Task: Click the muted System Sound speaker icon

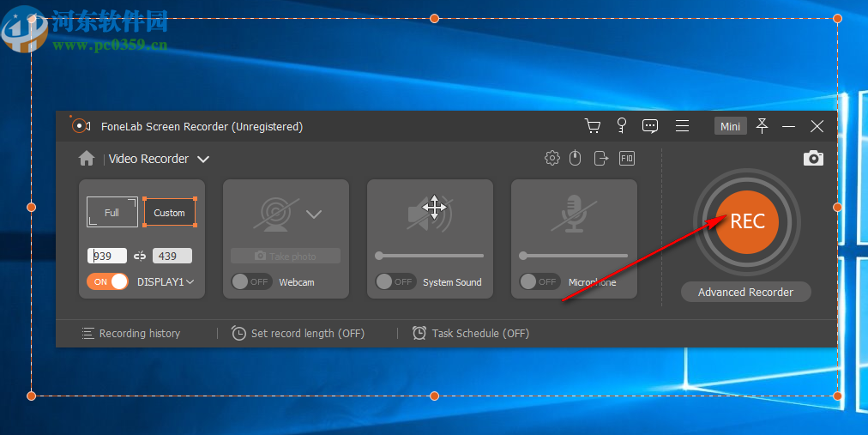Action: (x=430, y=214)
